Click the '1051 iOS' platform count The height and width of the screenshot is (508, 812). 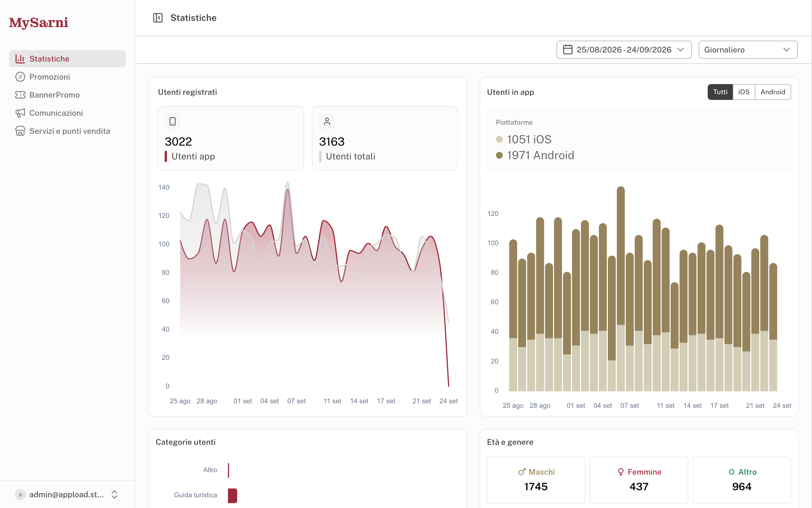(x=529, y=139)
